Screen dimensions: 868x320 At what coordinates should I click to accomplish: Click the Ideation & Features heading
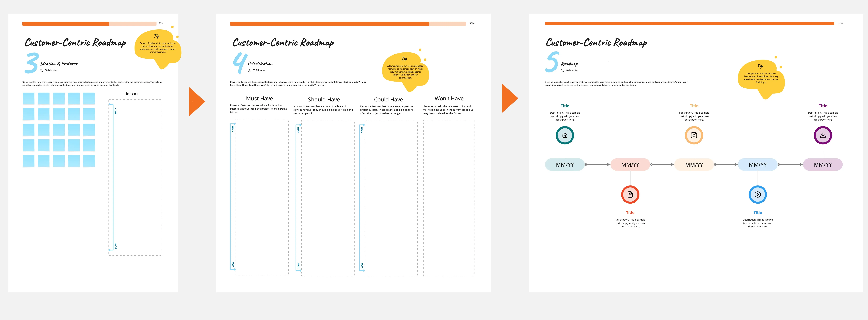point(59,64)
